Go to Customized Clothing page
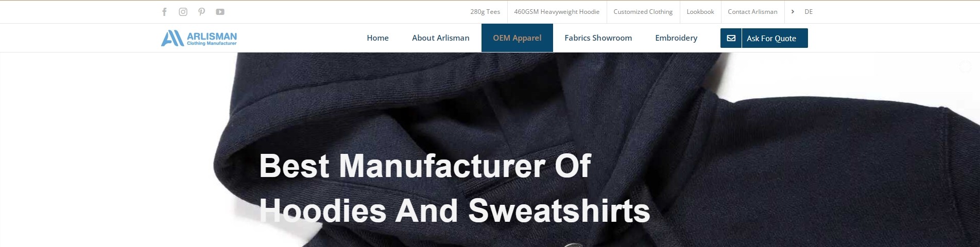 tap(643, 11)
